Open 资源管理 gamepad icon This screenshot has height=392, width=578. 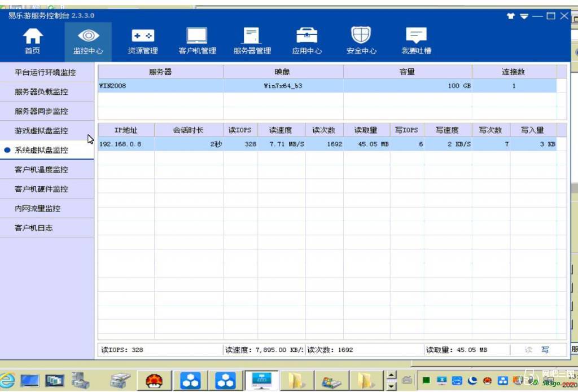pos(143,42)
